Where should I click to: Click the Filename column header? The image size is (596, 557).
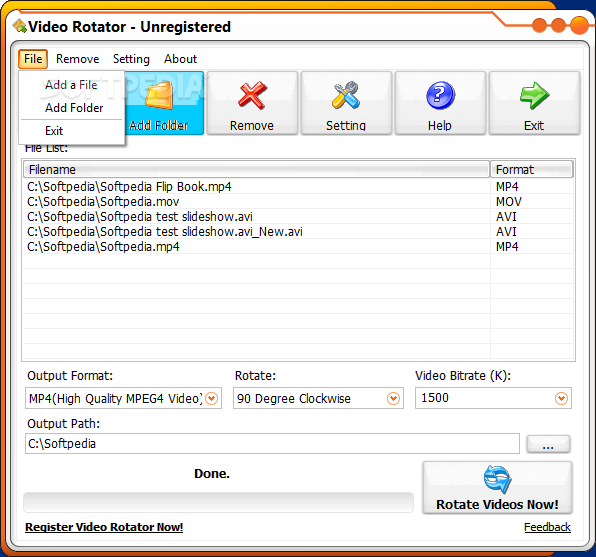click(257, 170)
